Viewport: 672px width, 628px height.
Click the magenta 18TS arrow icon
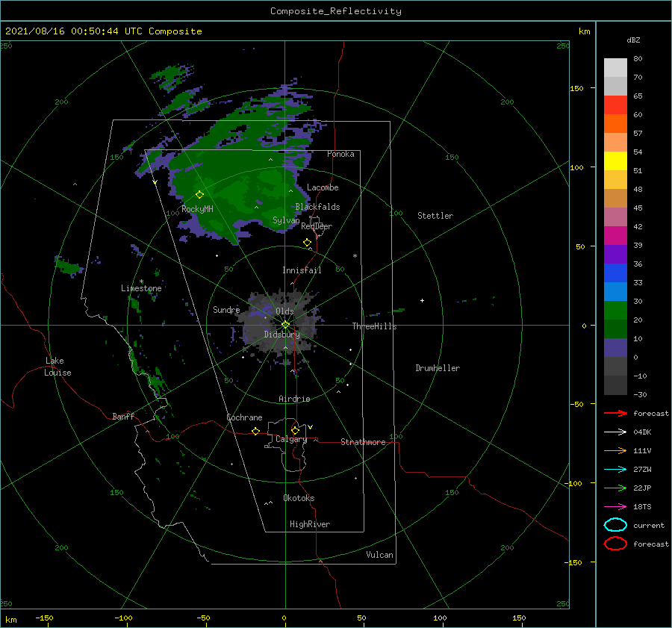coord(615,507)
